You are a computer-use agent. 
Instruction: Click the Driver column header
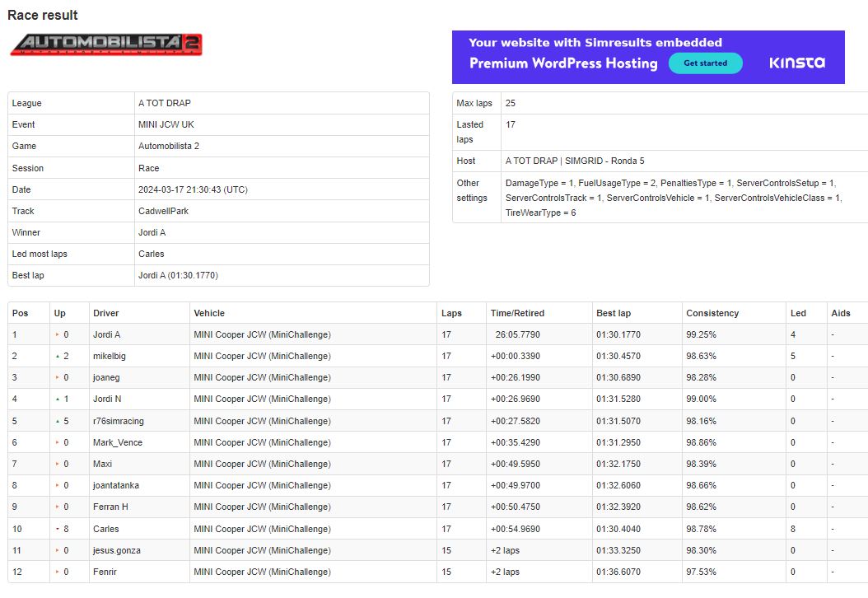(105, 313)
